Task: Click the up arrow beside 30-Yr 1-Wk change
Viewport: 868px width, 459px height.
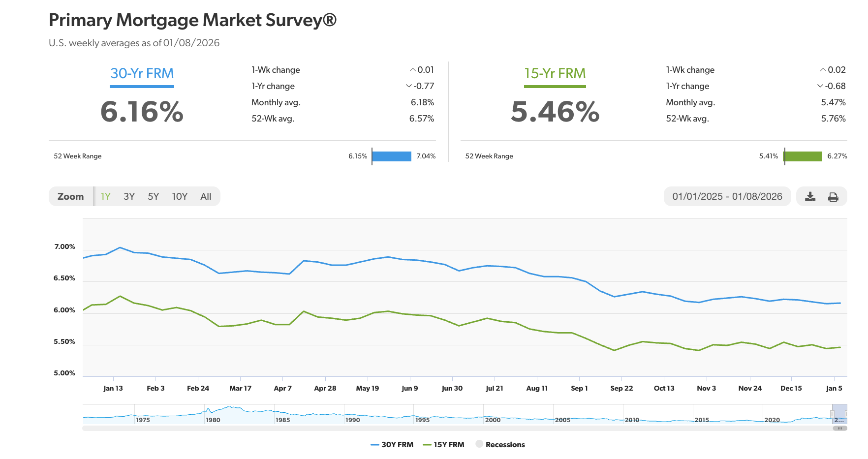Action: click(413, 69)
